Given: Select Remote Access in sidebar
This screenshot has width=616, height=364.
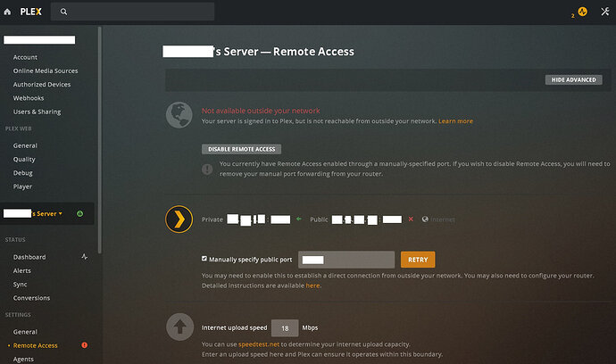Looking at the screenshot, I should [36, 345].
